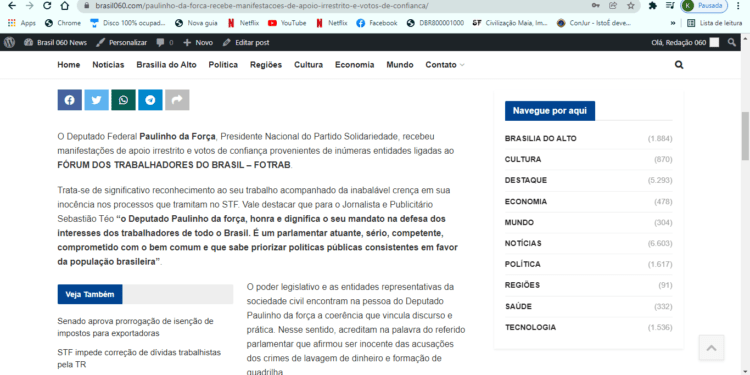Screen dimensions: 750x375
Task: Click the site search magnifier icon
Action: tap(679, 65)
